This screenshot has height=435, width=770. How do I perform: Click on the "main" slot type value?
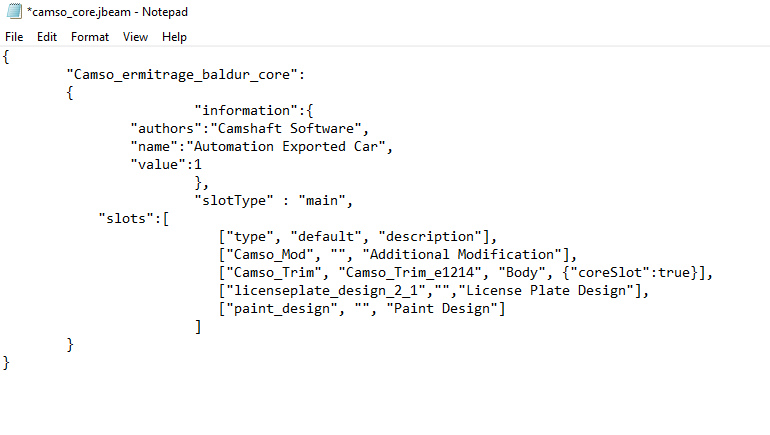click(x=322, y=201)
